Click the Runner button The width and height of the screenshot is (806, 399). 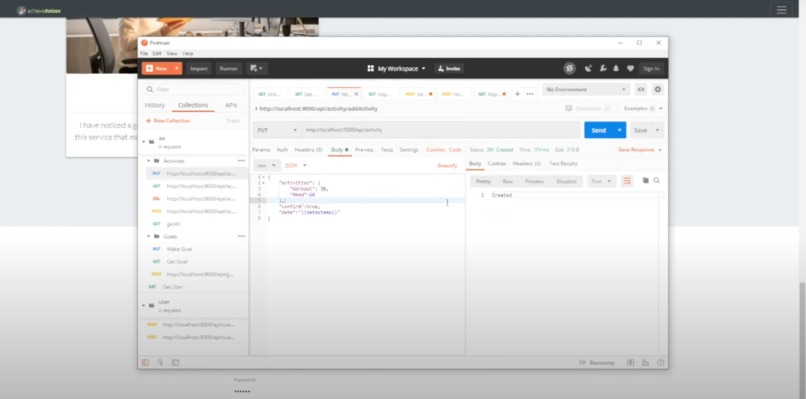pyautogui.click(x=229, y=68)
